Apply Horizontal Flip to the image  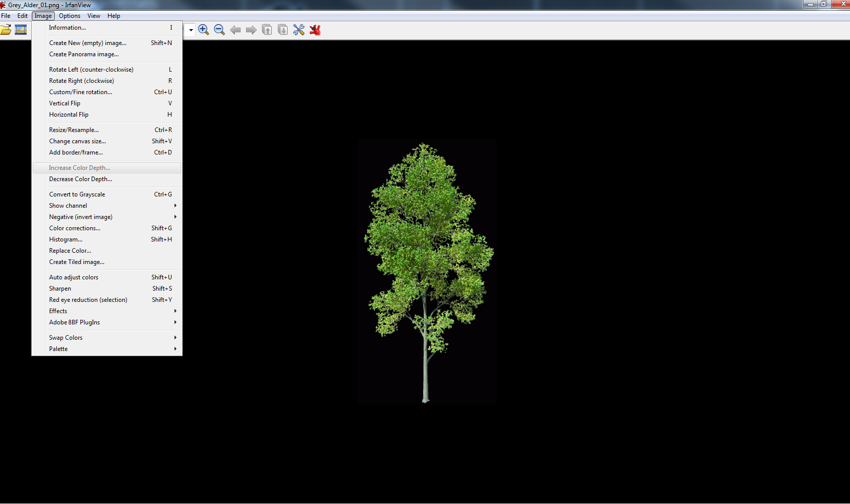pos(107,115)
